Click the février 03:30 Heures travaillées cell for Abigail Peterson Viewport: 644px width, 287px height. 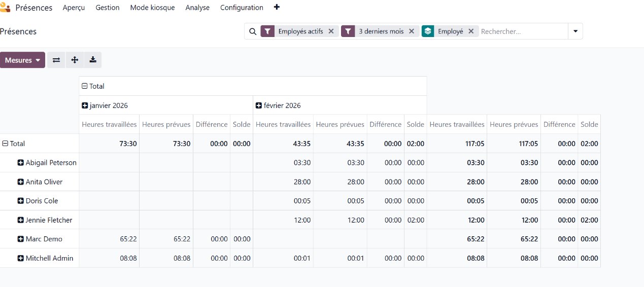(x=283, y=163)
